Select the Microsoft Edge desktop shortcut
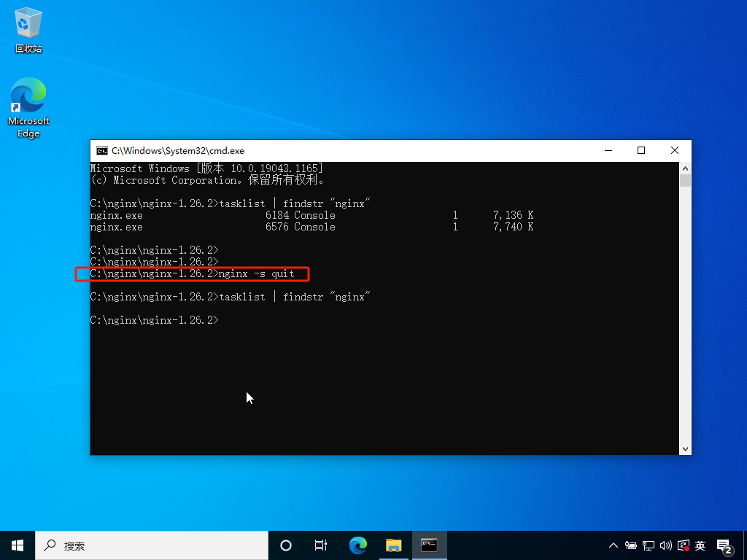 coord(28,108)
